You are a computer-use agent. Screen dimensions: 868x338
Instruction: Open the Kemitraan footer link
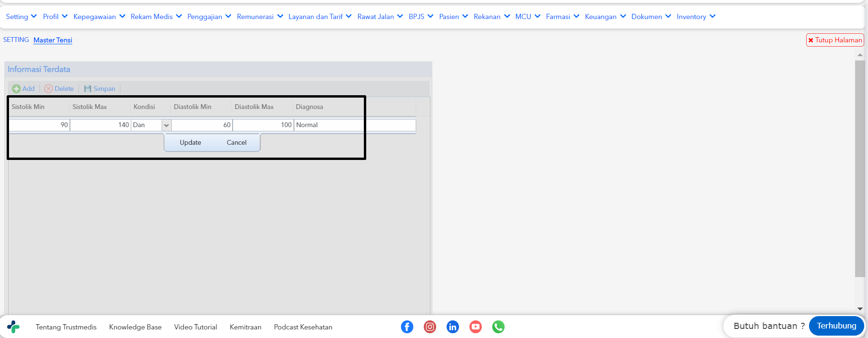(245, 327)
